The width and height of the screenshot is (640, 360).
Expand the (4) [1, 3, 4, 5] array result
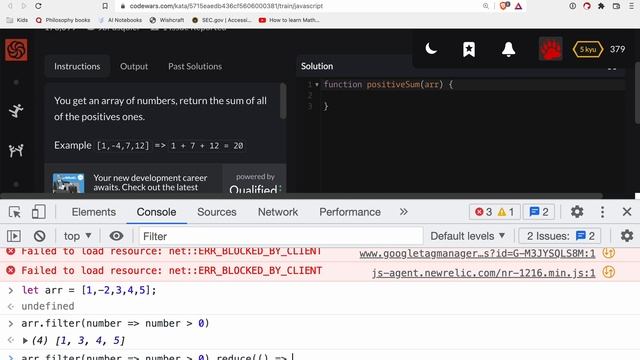25,340
